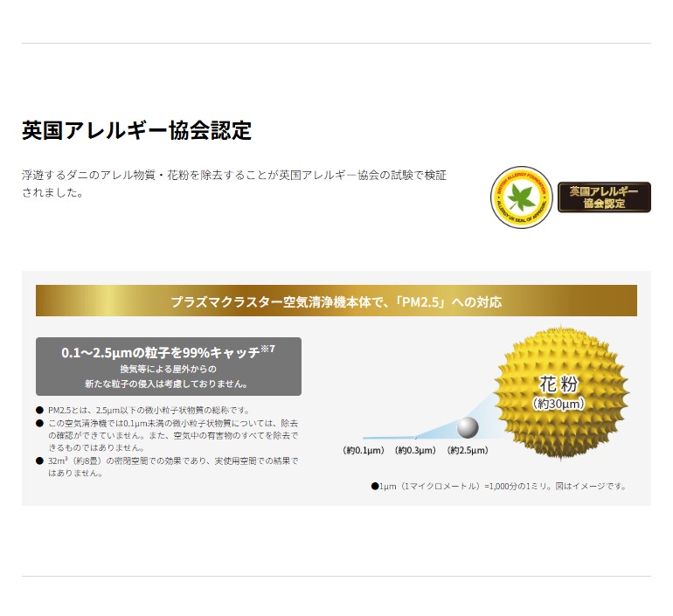Click the British Allergy Foundation seal icon

[522, 197]
